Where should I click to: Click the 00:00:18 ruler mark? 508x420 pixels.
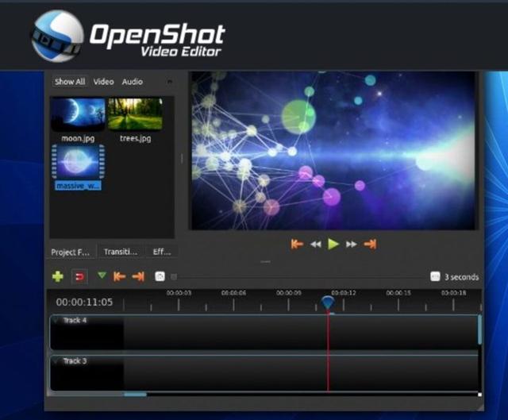[453, 293]
